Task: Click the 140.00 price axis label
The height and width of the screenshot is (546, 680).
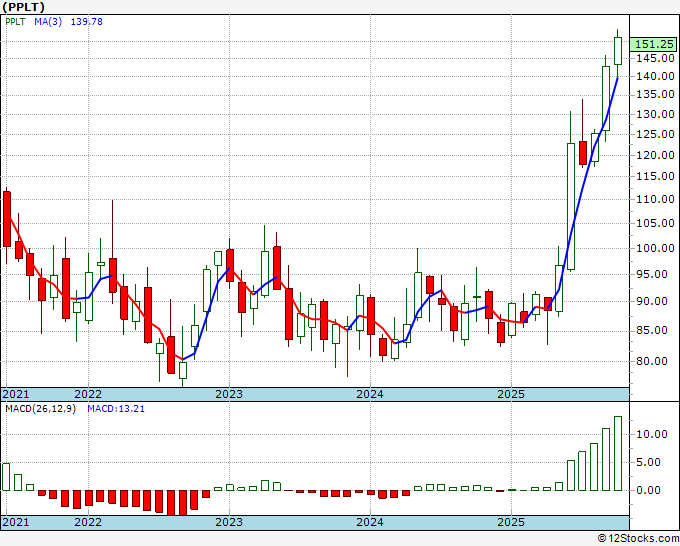Action: pos(655,76)
